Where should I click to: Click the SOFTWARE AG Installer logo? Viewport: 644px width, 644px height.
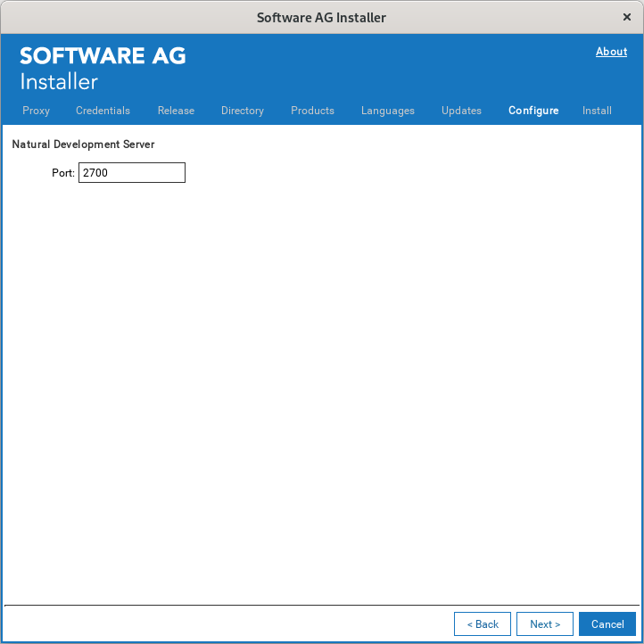pos(103,68)
